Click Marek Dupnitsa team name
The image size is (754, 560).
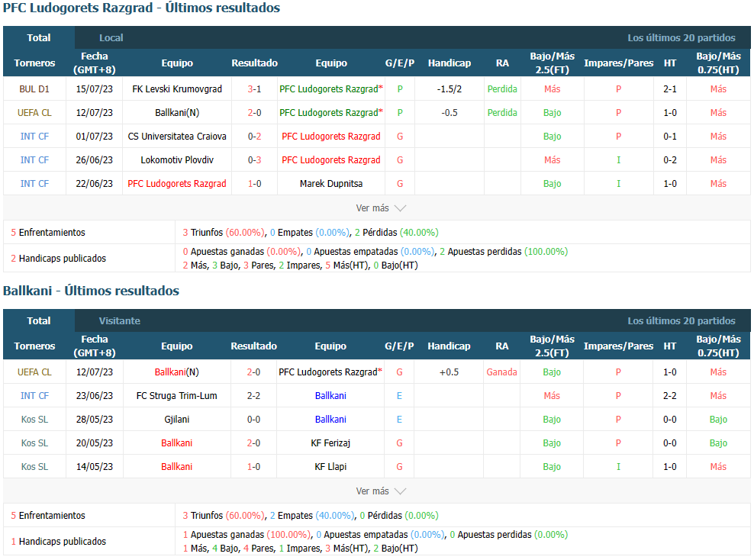[331, 183]
